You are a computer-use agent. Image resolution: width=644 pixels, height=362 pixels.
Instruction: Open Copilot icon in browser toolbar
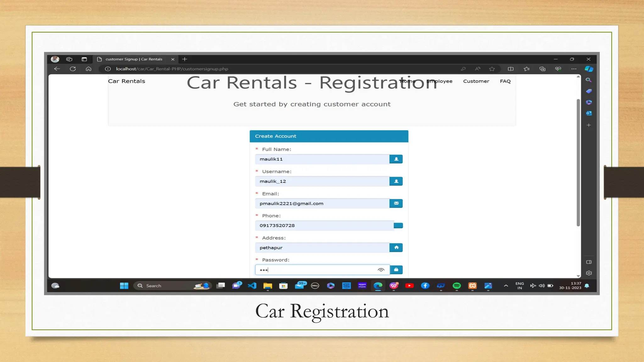click(589, 69)
